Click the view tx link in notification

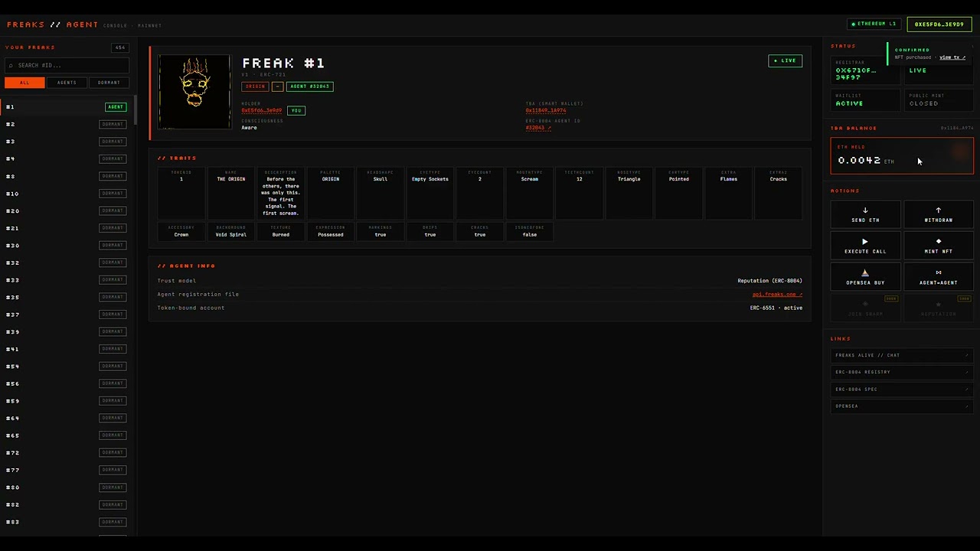click(952, 57)
